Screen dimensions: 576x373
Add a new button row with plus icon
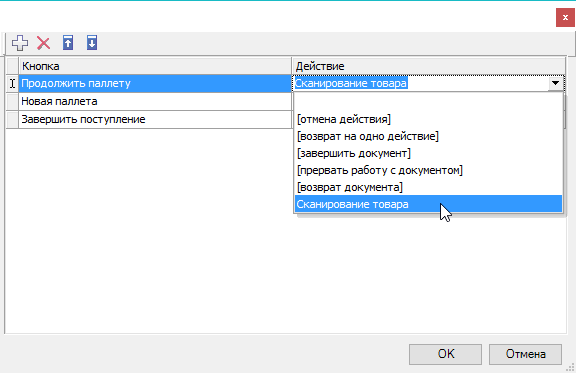click(20, 43)
